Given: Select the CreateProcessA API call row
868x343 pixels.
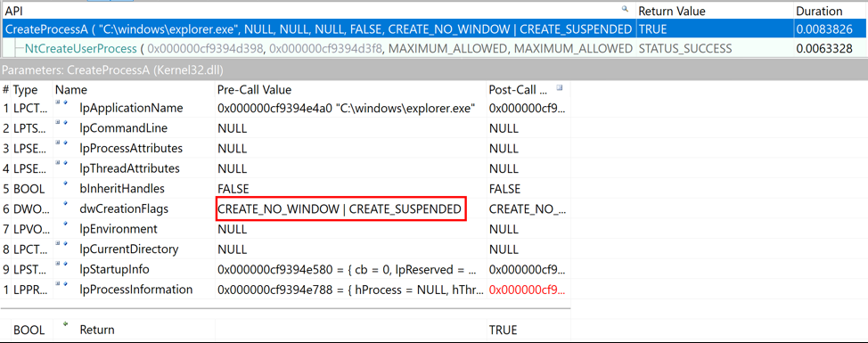Looking at the screenshot, I should 434,29.
